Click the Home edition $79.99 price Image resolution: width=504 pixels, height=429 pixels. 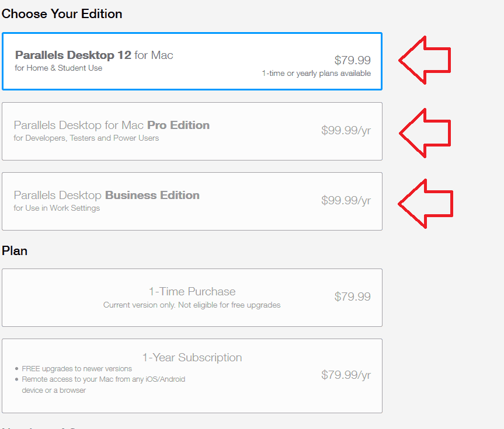coord(352,60)
